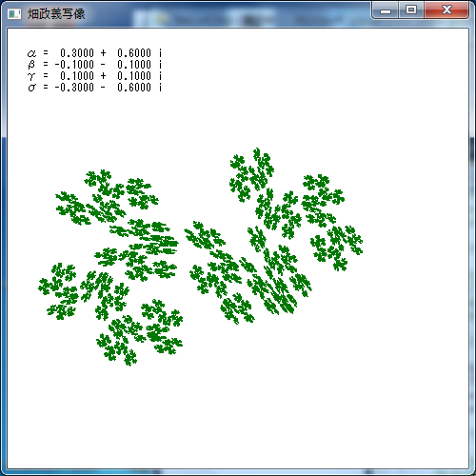The height and width of the screenshot is (476, 476).
Task: Select the α imaginary part value 0.6000
Action: 134,52
